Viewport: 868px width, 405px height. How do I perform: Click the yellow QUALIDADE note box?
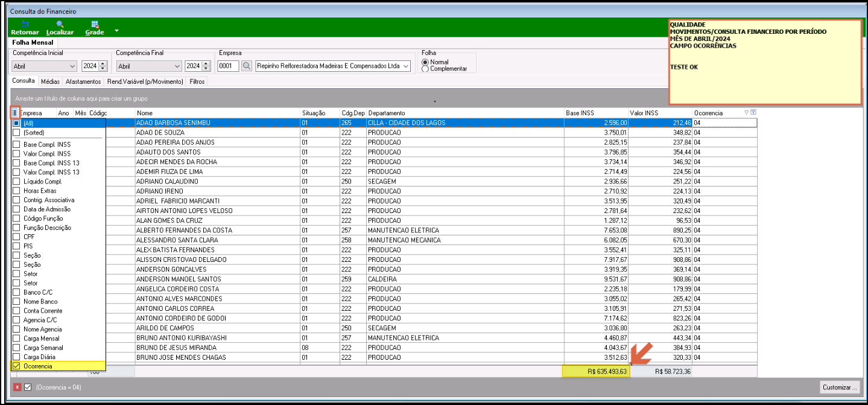[765, 62]
